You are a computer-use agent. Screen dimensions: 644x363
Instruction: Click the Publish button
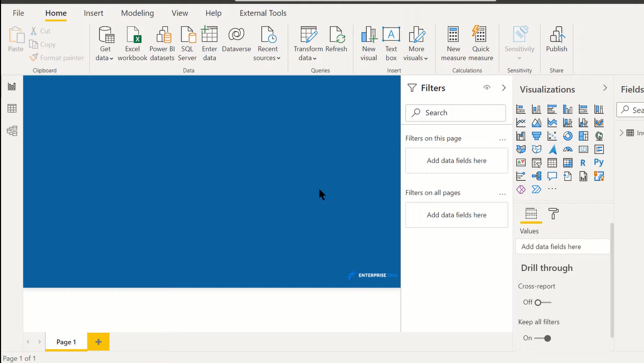point(557,39)
